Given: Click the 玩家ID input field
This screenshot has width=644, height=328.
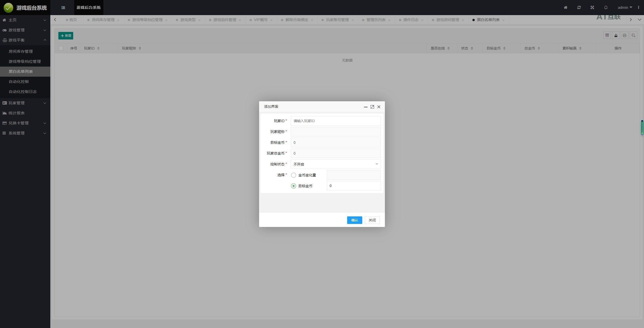Looking at the screenshot, I should pyautogui.click(x=336, y=121).
